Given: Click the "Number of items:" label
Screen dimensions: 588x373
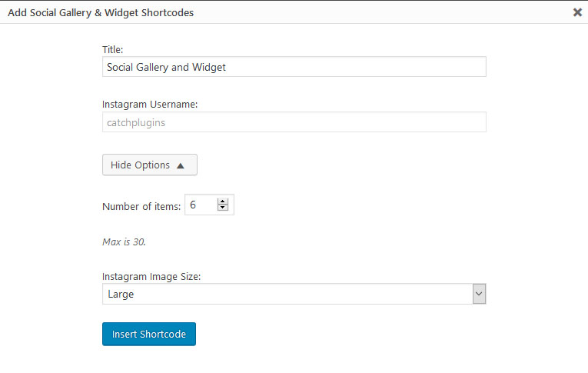Looking at the screenshot, I should tap(141, 206).
